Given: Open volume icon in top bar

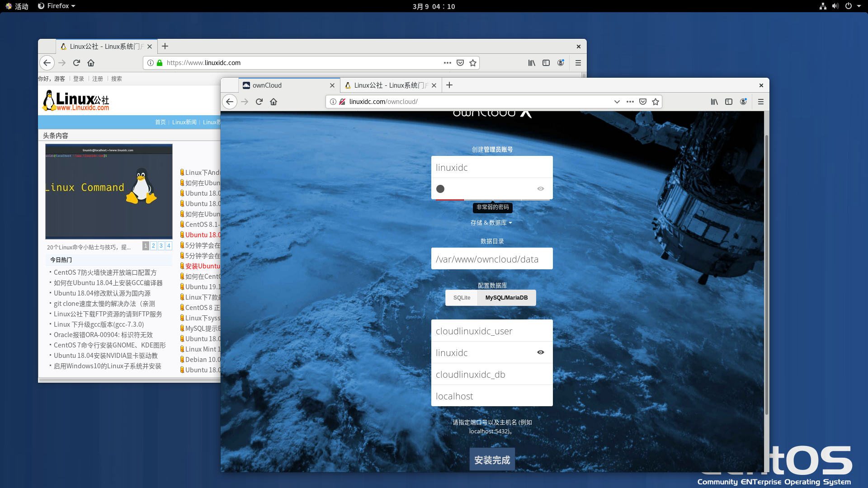Looking at the screenshot, I should pyautogui.click(x=835, y=6).
